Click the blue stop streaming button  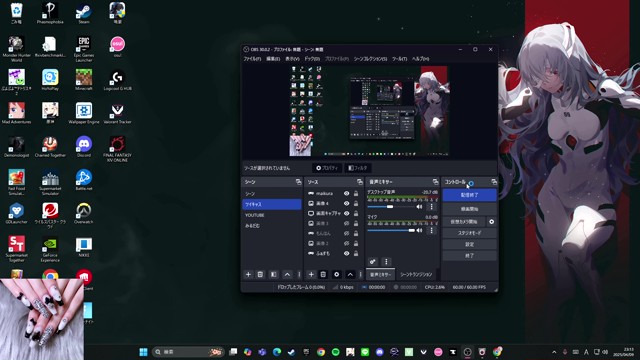click(469, 195)
